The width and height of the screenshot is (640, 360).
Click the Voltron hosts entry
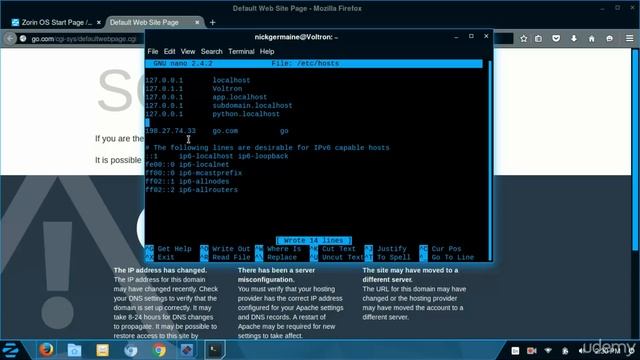[x=227, y=89]
